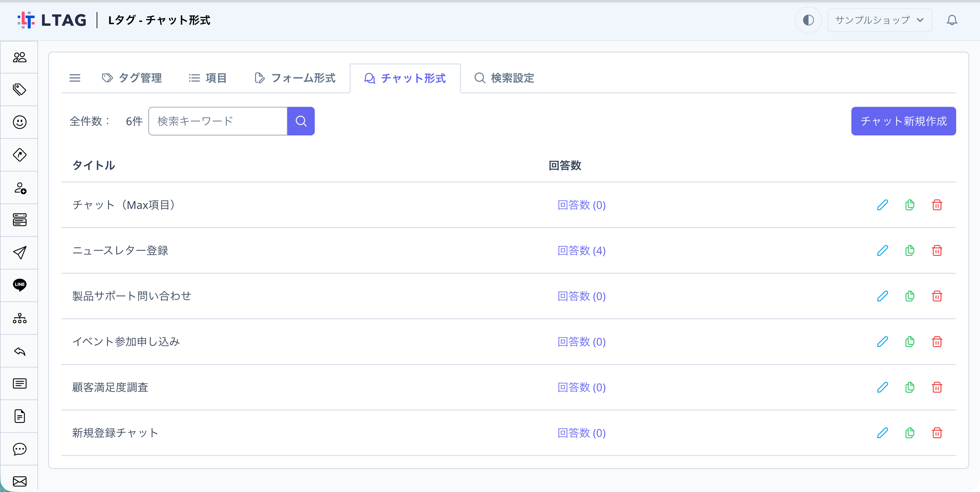Toggle the dark mode contrast button
The width and height of the screenshot is (980, 492).
tap(808, 20)
